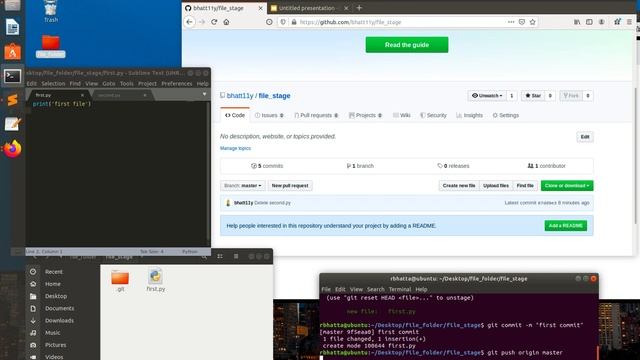The width and height of the screenshot is (640, 360).
Task: Click the New pull request button
Action: pyautogui.click(x=290, y=186)
